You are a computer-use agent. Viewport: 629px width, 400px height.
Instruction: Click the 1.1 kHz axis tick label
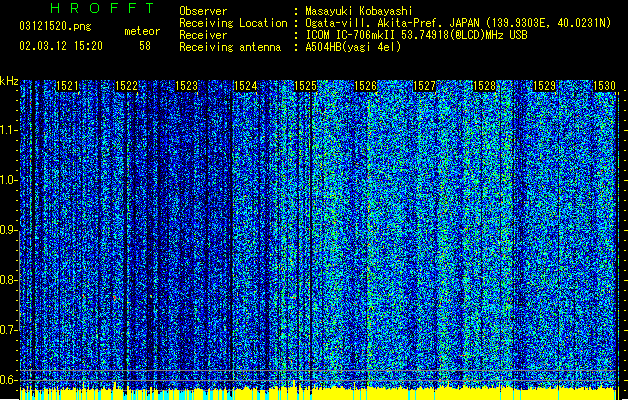[x=9, y=130]
